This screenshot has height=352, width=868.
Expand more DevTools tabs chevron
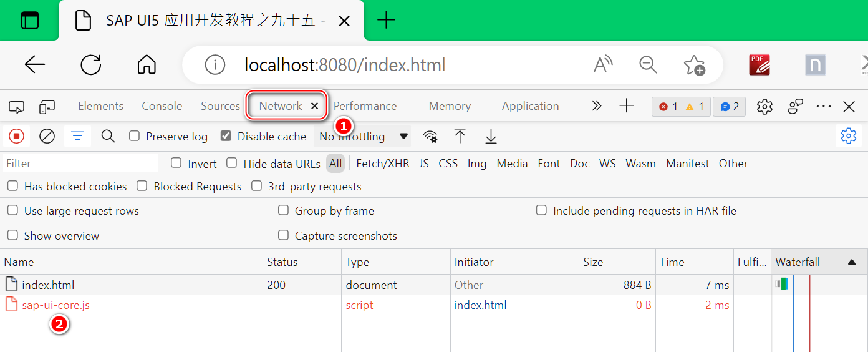(597, 106)
